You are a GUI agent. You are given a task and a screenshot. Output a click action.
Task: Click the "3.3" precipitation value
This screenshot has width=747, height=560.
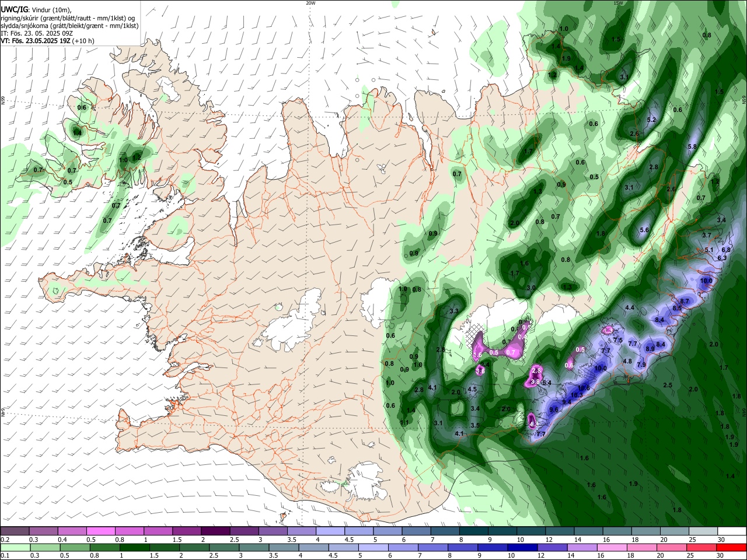coord(454,311)
